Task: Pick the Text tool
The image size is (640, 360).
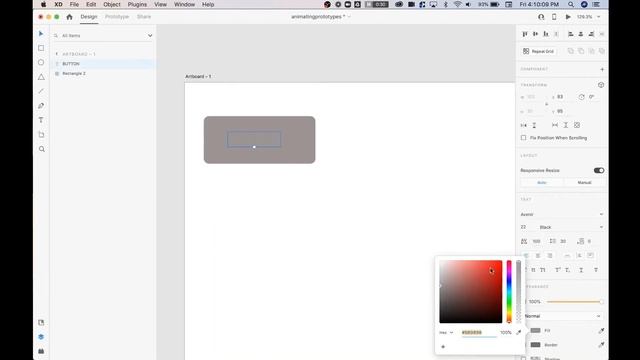Action: click(41, 120)
